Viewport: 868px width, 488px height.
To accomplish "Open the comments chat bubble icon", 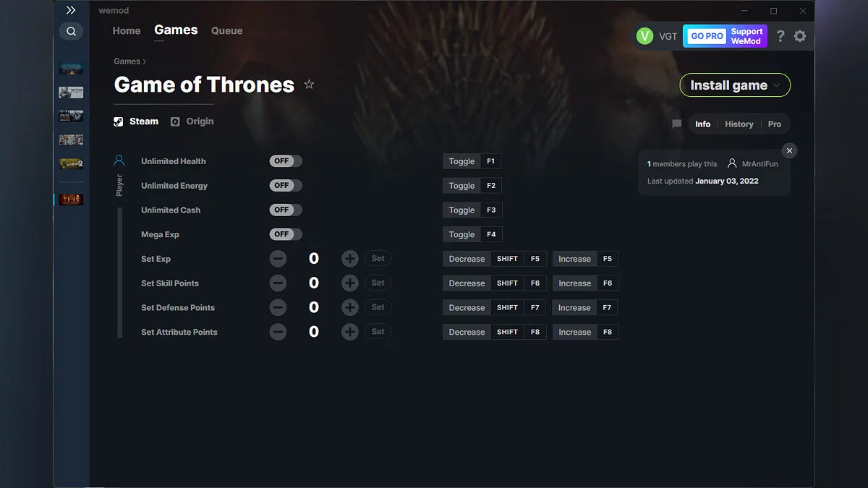I will [676, 124].
